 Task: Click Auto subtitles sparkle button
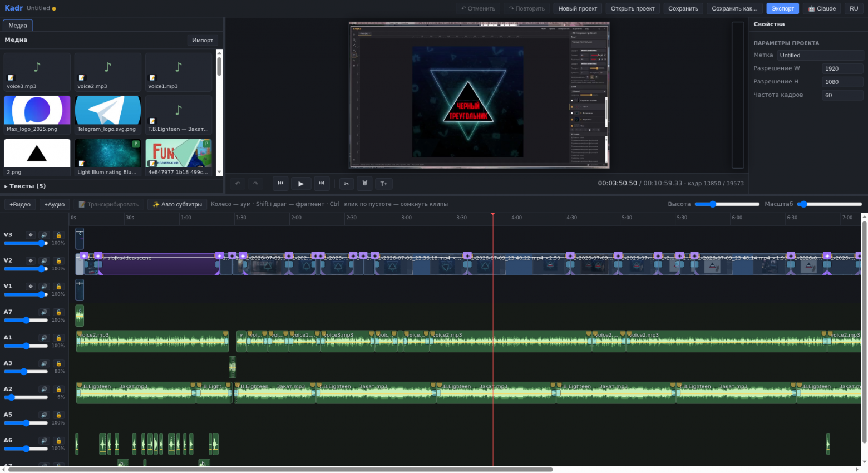click(177, 204)
